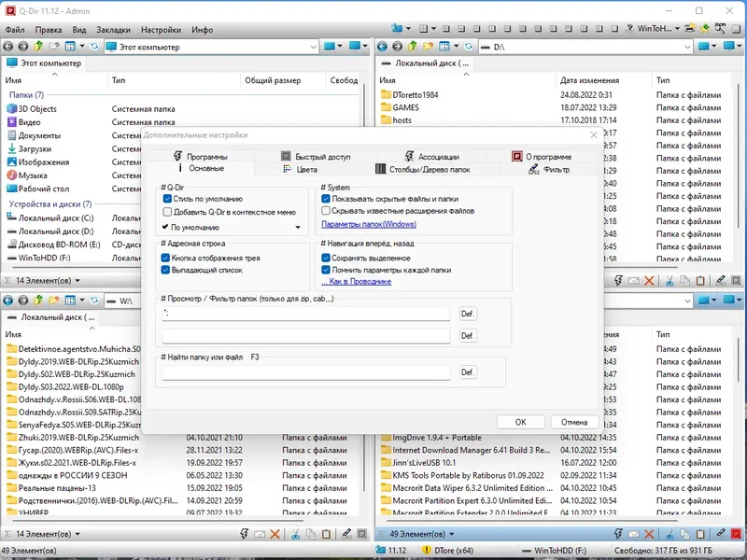
Task: Select the Jinn'sLiveUSB 10.1 folder
Action: [x=424, y=462]
